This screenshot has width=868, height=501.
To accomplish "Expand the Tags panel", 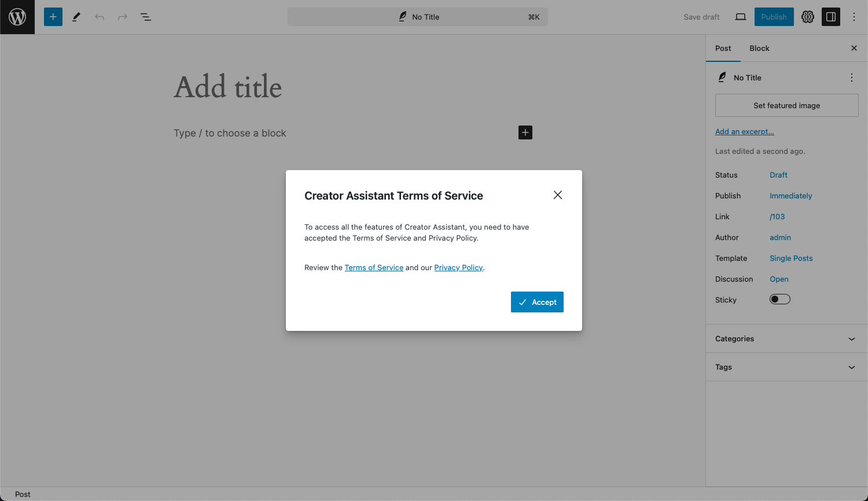I will pyautogui.click(x=786, y=367).
